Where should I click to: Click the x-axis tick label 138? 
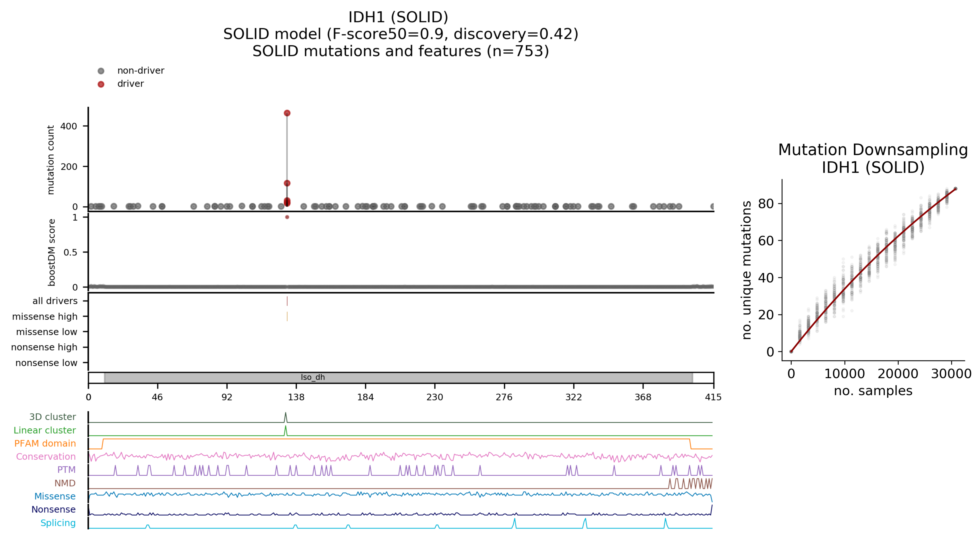tap(296, 397)
